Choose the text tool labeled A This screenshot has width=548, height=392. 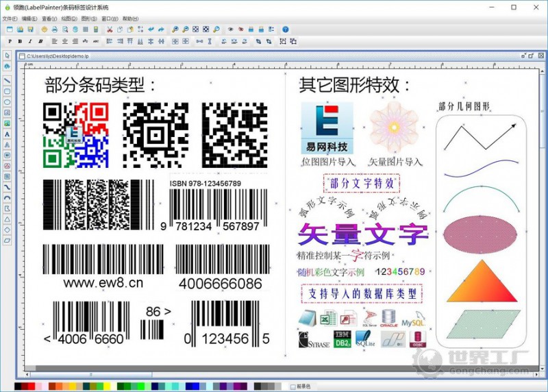click(7, 134)
